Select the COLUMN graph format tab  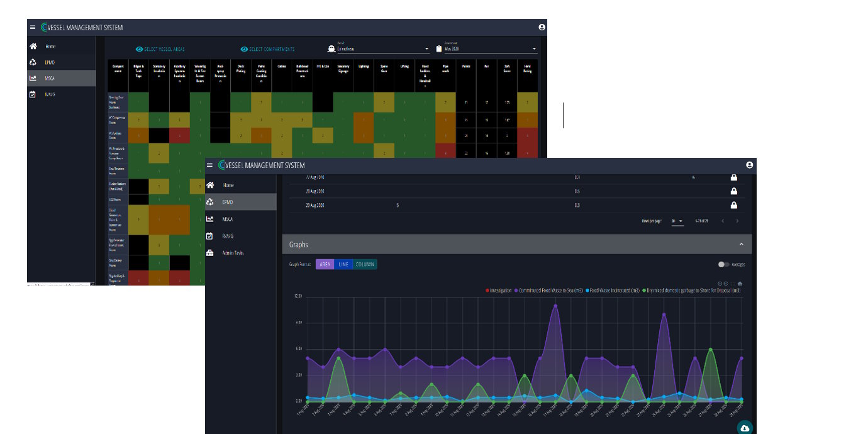tap(365, 264)
